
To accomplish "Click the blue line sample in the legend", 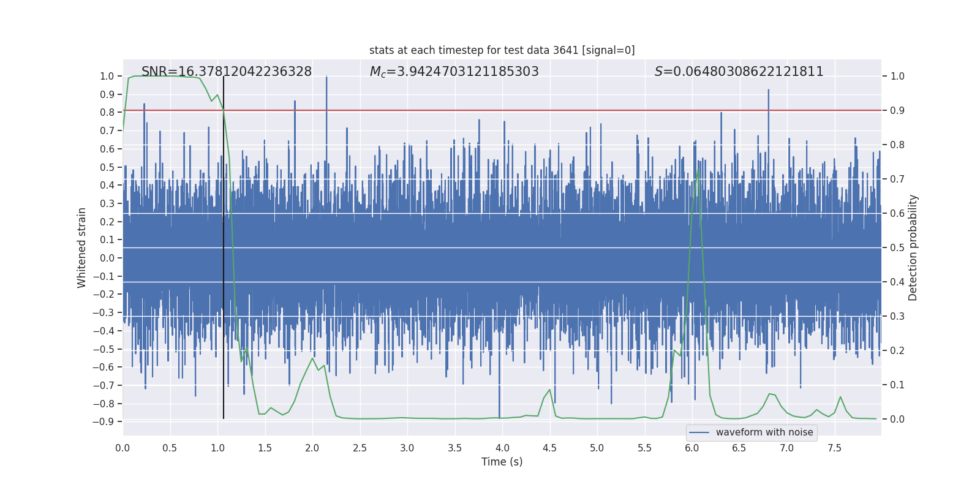I will click(699, 432).
